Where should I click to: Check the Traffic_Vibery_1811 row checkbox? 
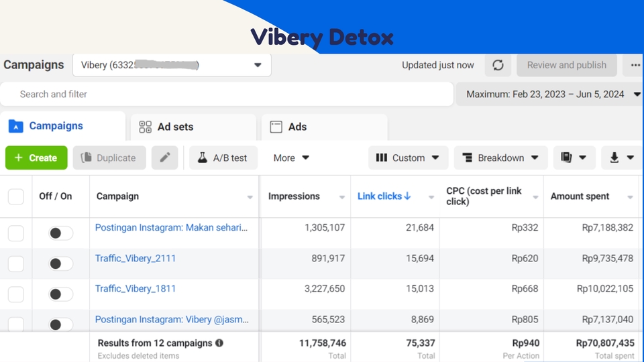coord(16,294)
